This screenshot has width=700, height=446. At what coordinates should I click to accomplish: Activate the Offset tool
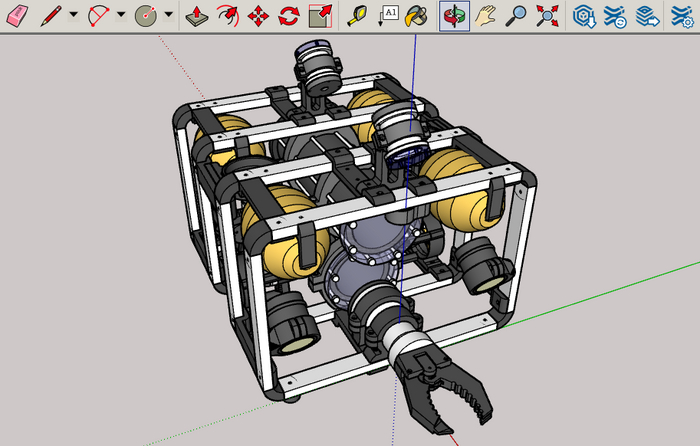pyautogui.click(x=228, y=15)
